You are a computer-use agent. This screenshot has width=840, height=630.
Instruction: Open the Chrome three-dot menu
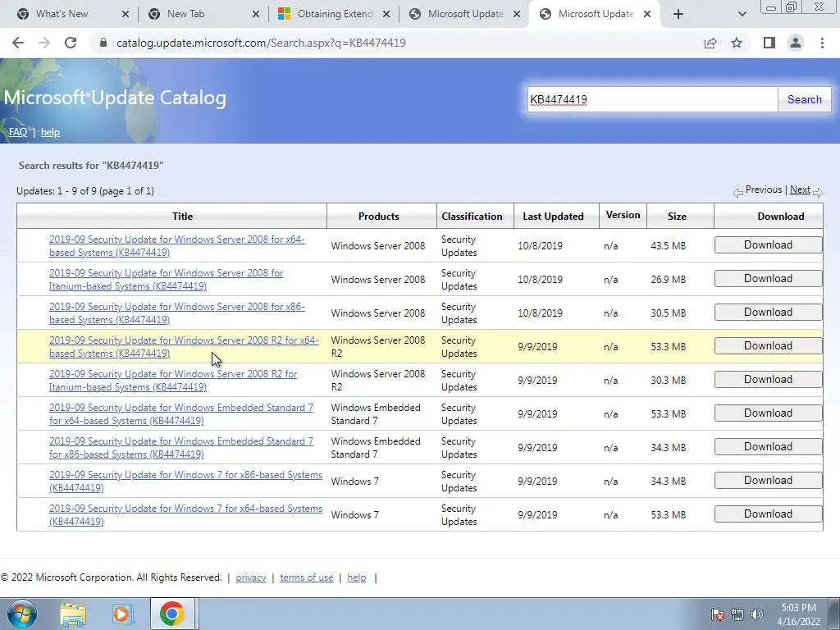tap(822, 43)
